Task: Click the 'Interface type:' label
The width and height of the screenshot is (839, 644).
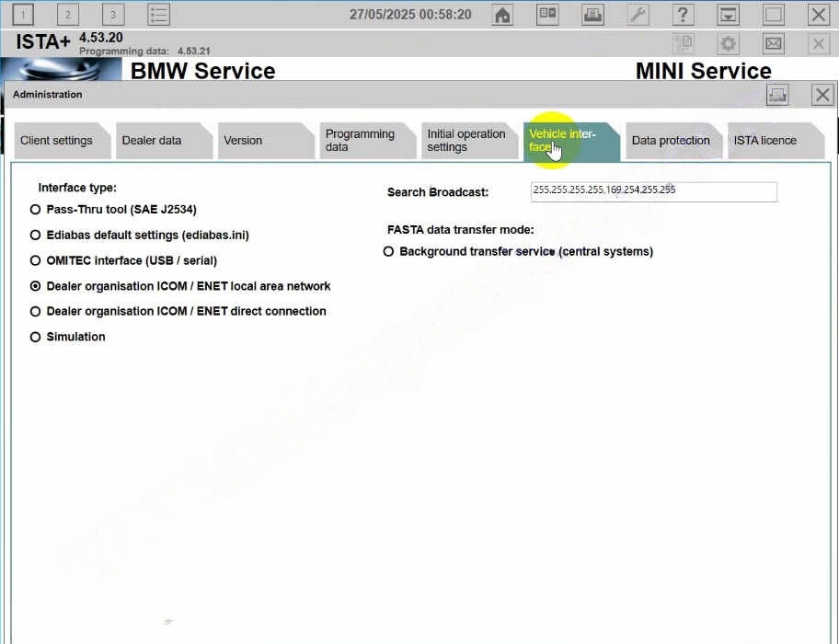Action: pos(77,188)
